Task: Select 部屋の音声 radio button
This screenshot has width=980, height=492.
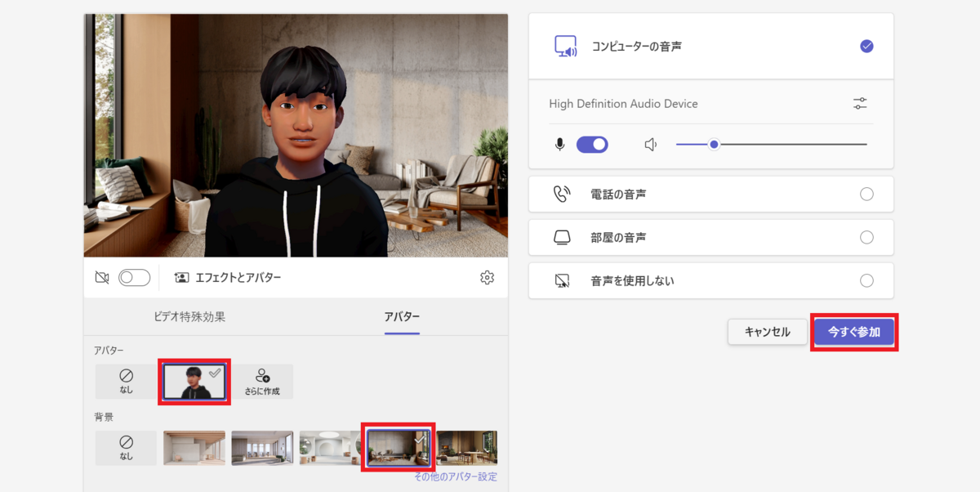Action: 866,237
